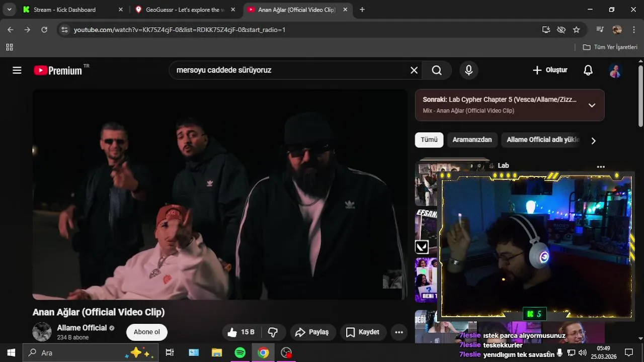Open more actions ellipsis under the video
Image resolution: width=644 pixels, height=362 pixels.
click(x=399, y=332)
